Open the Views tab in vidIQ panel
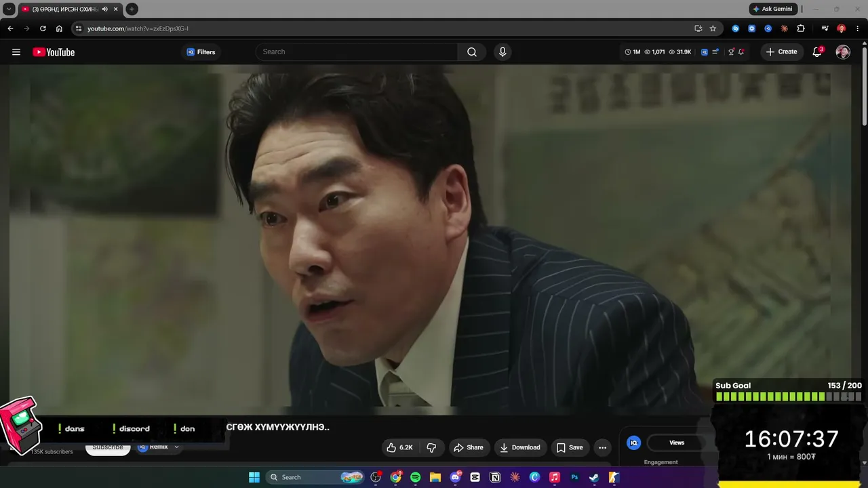Viewport: 868px width, 488px height. click(677, 443)
